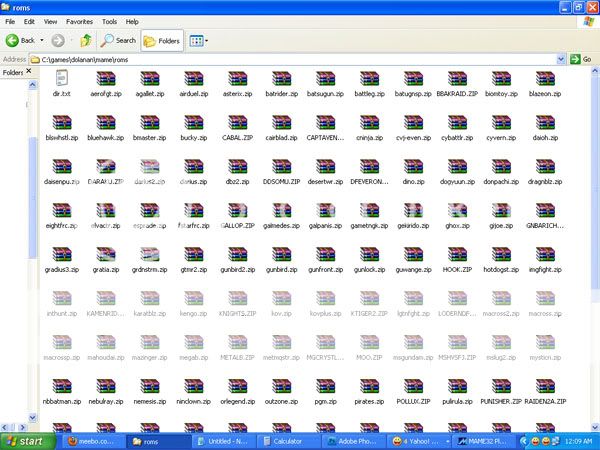Open the Help menu
This screenshot has width=600, height=450.
click(132, 21)
